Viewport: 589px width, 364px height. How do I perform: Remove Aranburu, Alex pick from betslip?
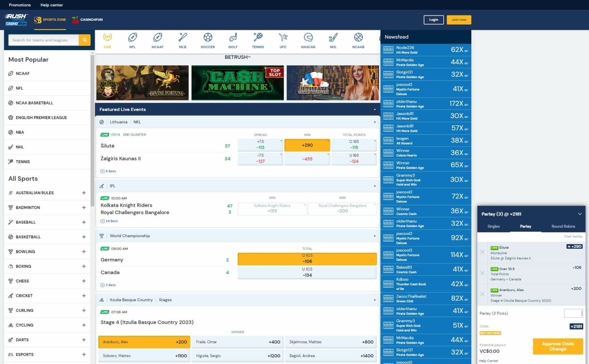click(482, 294)
